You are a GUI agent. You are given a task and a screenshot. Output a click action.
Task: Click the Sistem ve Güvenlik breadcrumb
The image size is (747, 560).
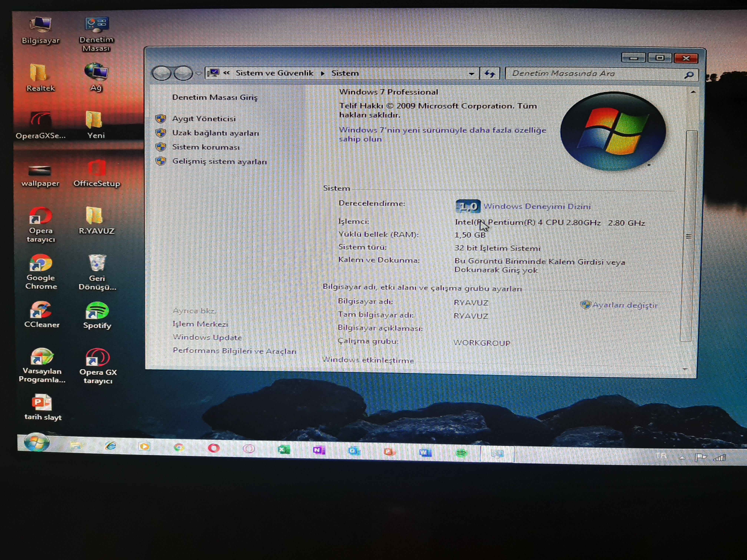pos(274,73)
